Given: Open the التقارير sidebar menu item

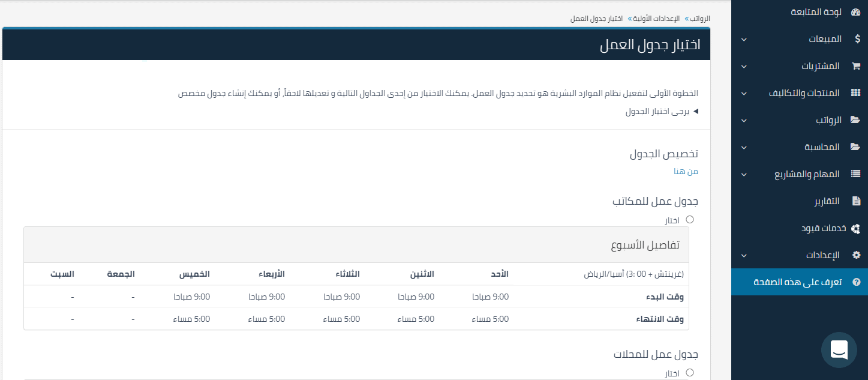Looking at the screenshot, I should click(x=827, y=201).
